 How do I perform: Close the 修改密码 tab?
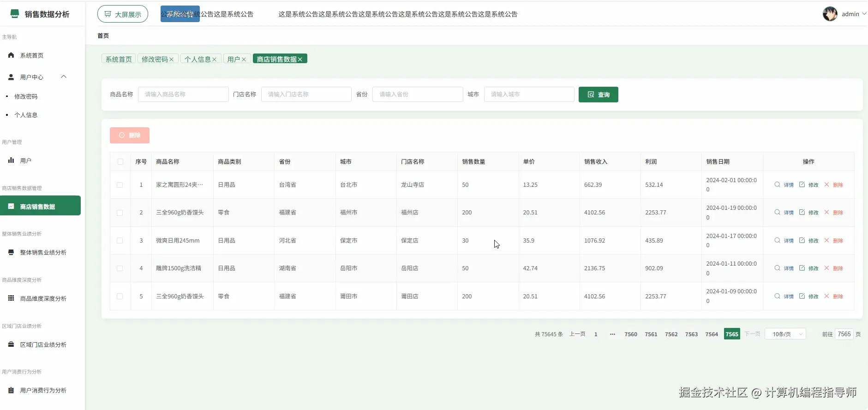click(x=171, y=59)
